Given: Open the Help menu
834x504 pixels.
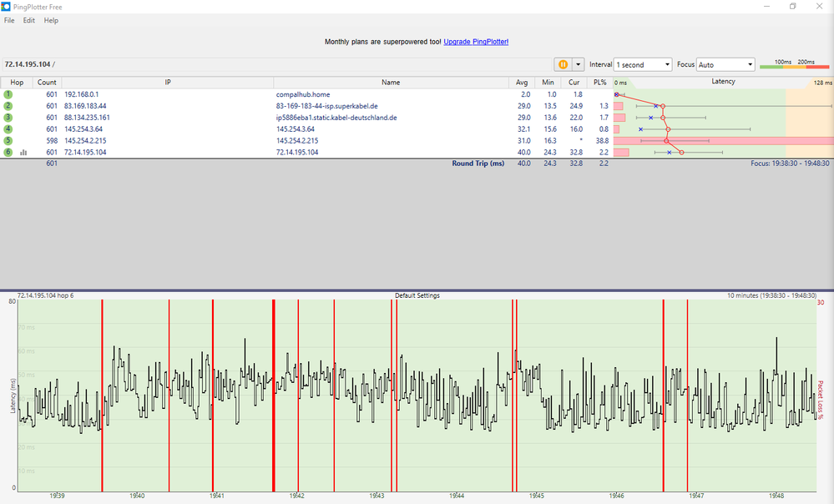Looking at the screenshot, I should coord(51,20).
